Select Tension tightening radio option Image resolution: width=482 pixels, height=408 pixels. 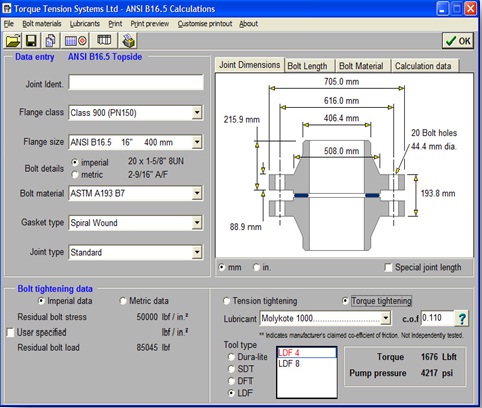point(226,301)
